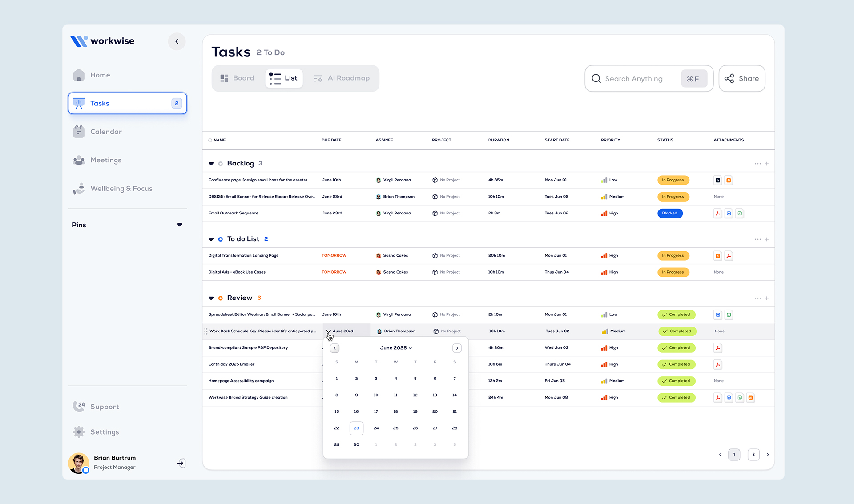Click the Support icon in the sidebar
This screenshot has height=504, width=854.
click(x=79, y=406)
